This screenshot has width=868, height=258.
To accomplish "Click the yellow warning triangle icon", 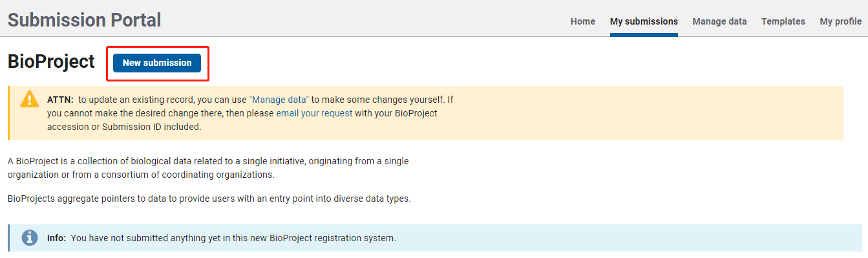I will 30,98.
